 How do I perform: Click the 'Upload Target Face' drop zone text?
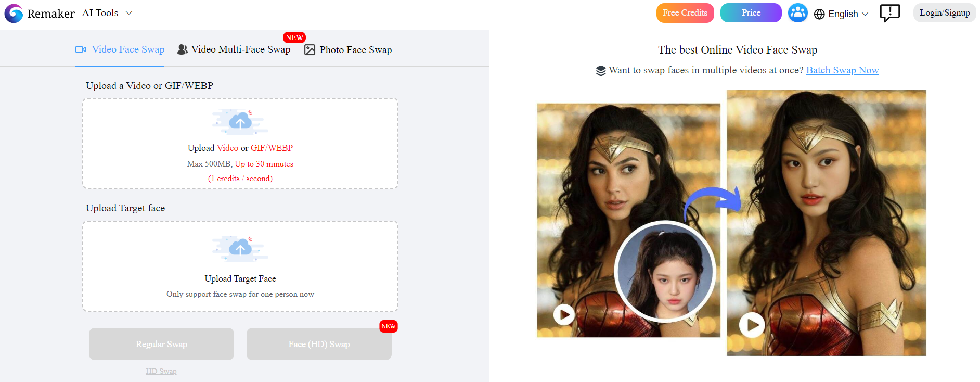240,278
